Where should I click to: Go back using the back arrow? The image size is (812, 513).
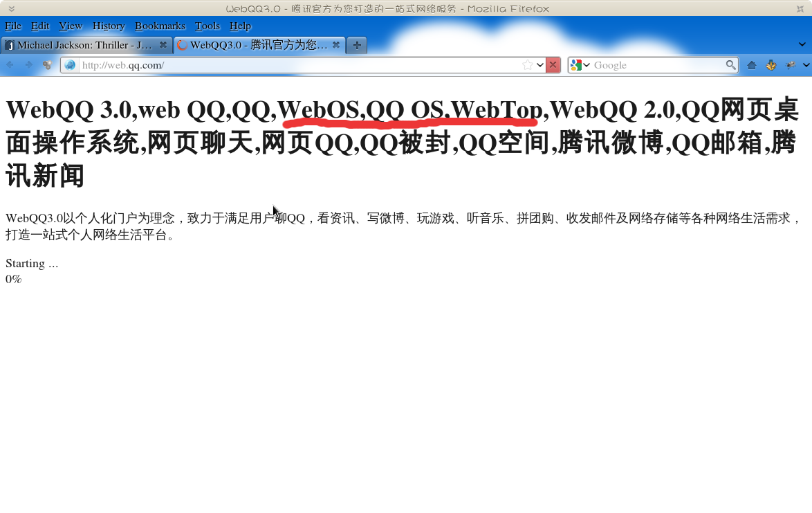point(10,65)
